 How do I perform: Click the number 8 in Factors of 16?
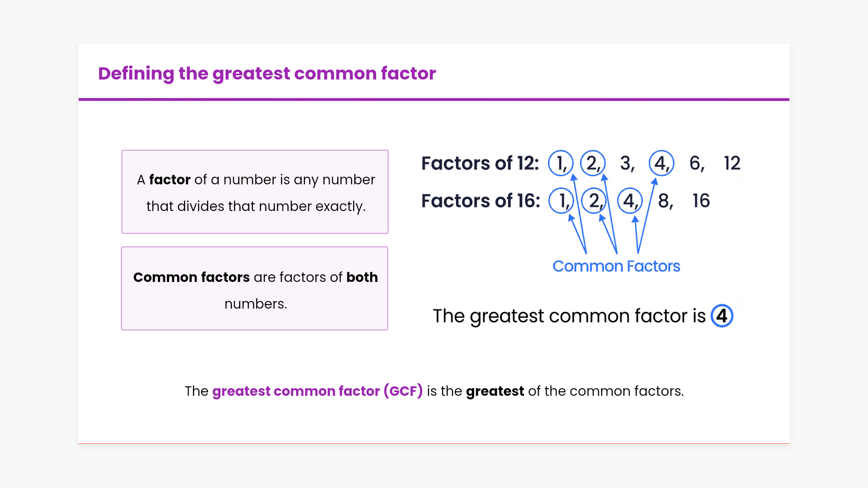665,201
